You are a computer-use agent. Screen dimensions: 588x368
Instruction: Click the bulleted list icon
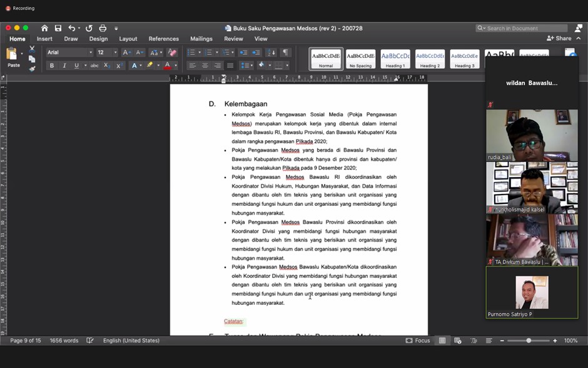[193, 52]
